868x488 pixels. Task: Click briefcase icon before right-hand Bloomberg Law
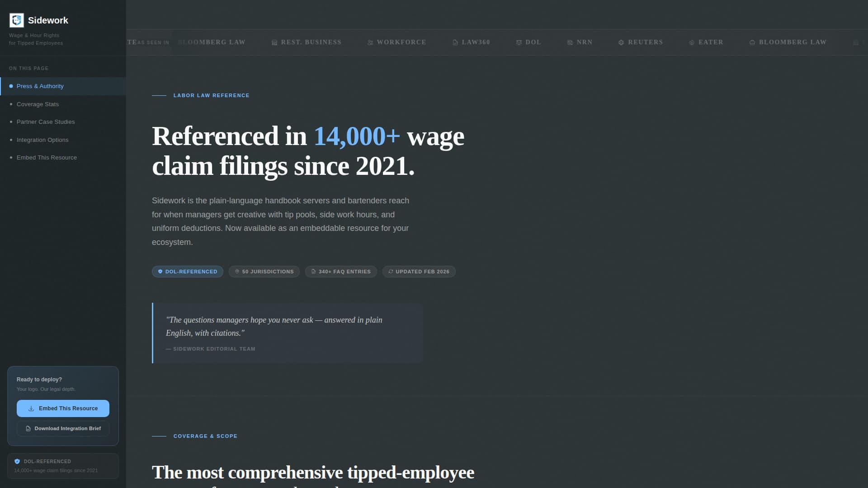point(752,42)
